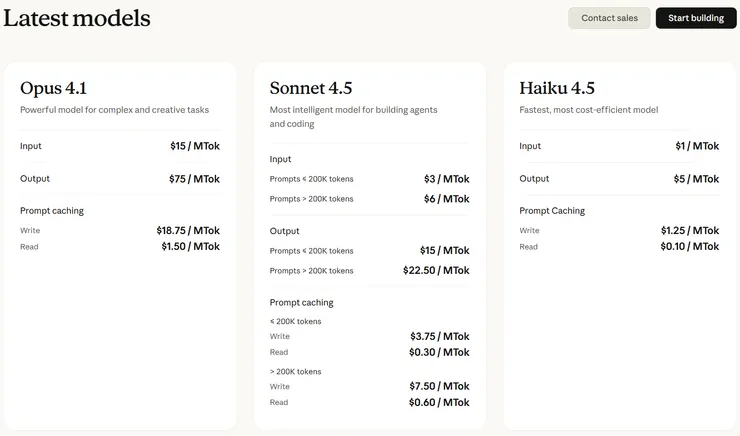Click Haiku 4.5 output price $5 / MTok

(696, 179)
